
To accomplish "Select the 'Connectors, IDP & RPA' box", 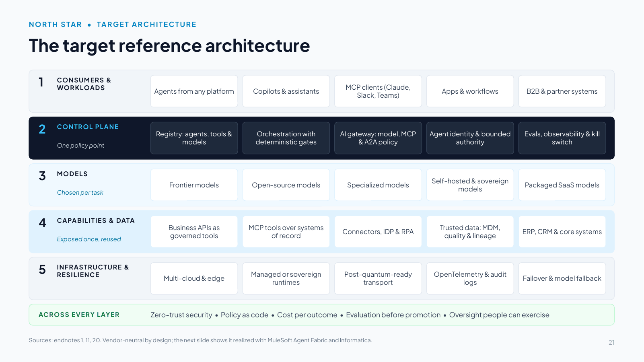I will click(378, 232).
